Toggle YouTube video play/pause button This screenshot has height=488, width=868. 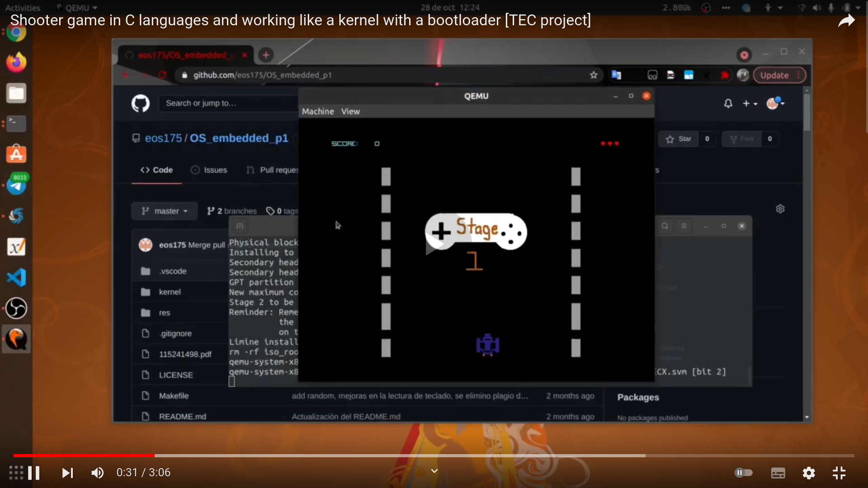pos(34,473)
